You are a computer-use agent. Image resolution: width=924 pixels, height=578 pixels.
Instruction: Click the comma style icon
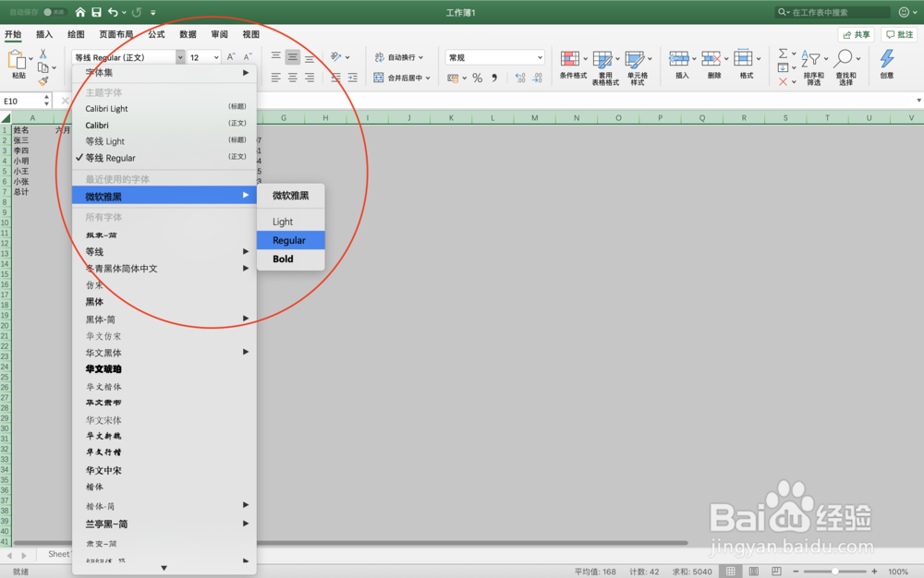[494, 78]
